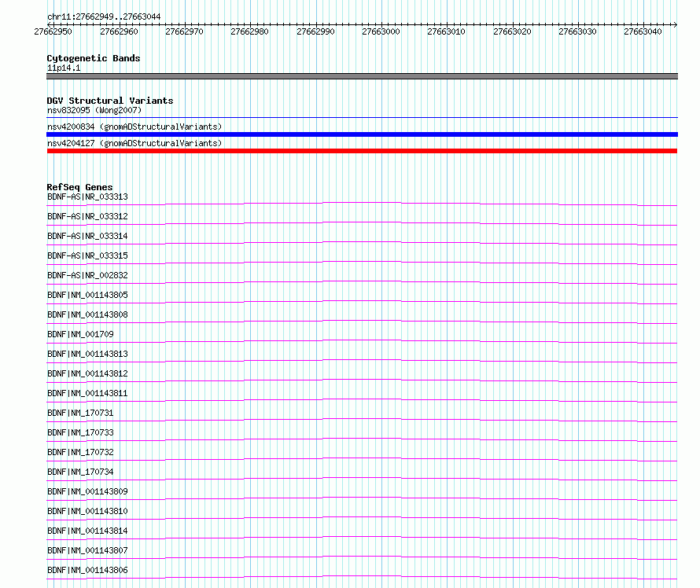The image size is (700, 588).
Task: Open the DGV Structural Variants track heading
Action: (110, 101)
